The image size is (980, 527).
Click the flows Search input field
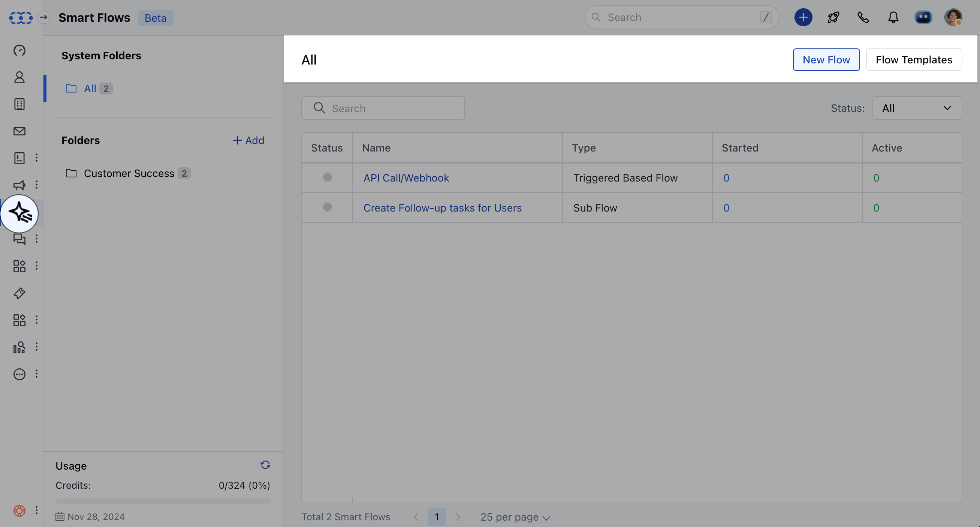tap(383, 108)
